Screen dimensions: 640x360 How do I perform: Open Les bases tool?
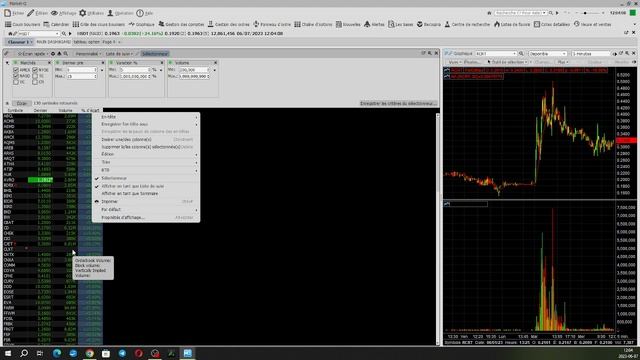coord(400,24)
